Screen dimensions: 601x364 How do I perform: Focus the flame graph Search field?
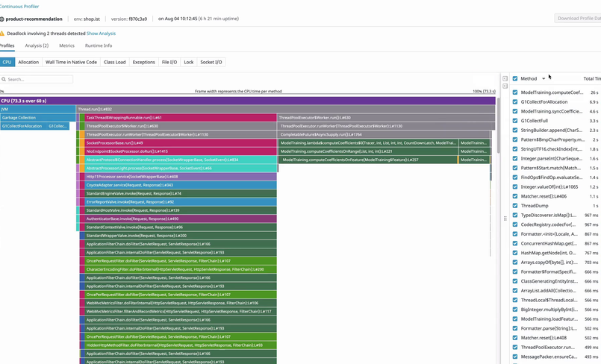37,79
